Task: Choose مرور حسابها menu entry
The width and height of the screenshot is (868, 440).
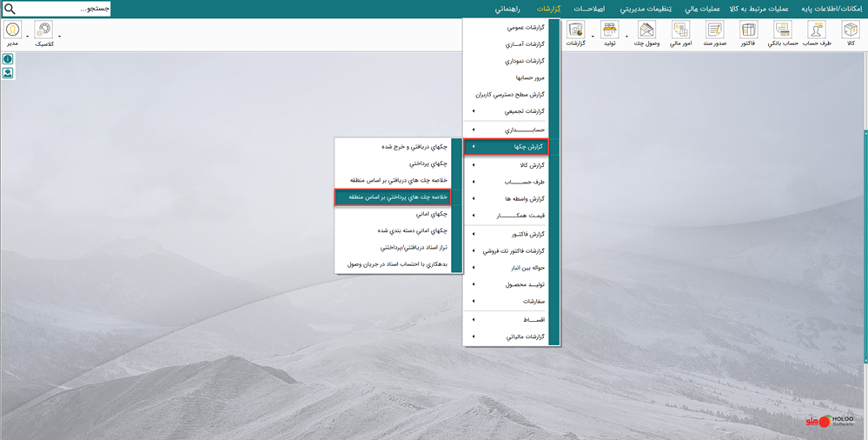Action: click(x=506, y=77)
